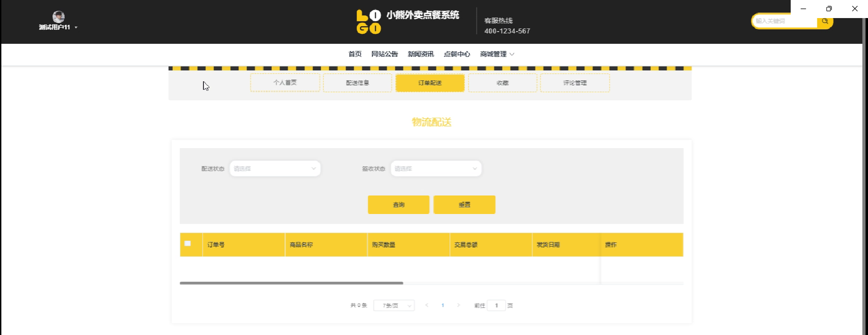Switch to the 评论管理 tab
The image size is (868, 335).
tap(575, 83)
